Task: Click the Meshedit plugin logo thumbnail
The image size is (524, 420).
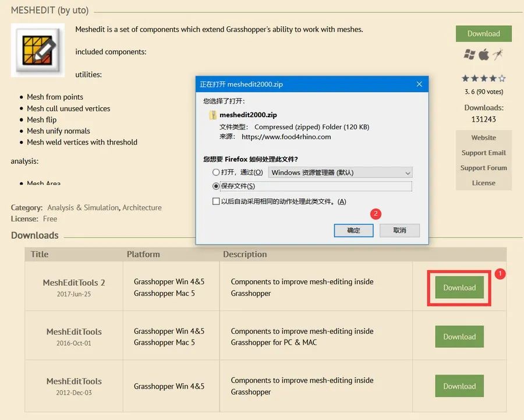Action: [x=38, y=50]
